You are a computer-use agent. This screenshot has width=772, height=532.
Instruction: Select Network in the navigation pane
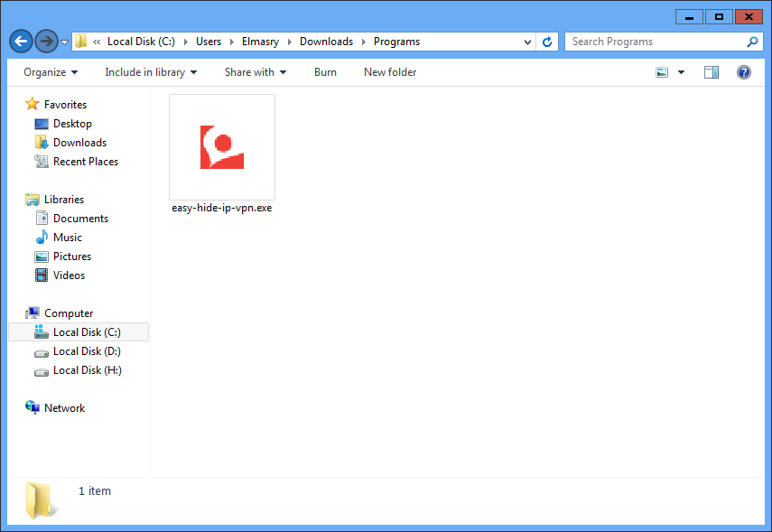pyautogui.click(x=64, y=408)
